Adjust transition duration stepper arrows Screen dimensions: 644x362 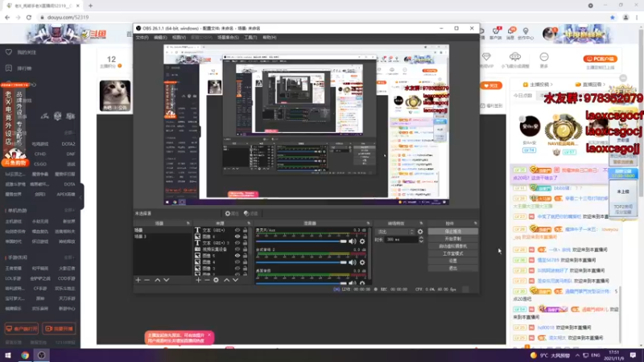tap(421, 239)
